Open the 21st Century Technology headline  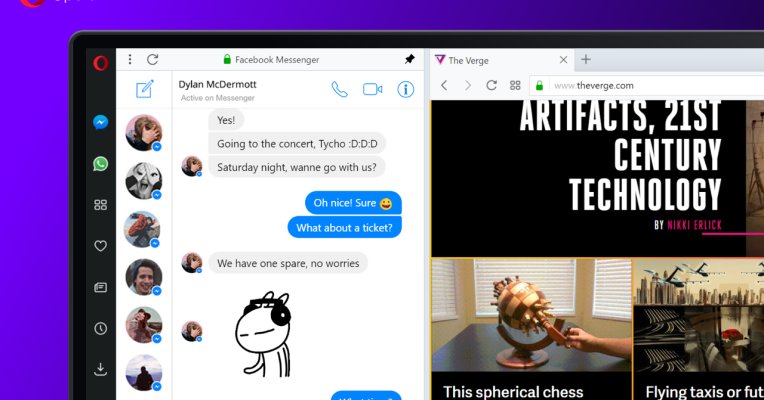(x=620, y=155)
